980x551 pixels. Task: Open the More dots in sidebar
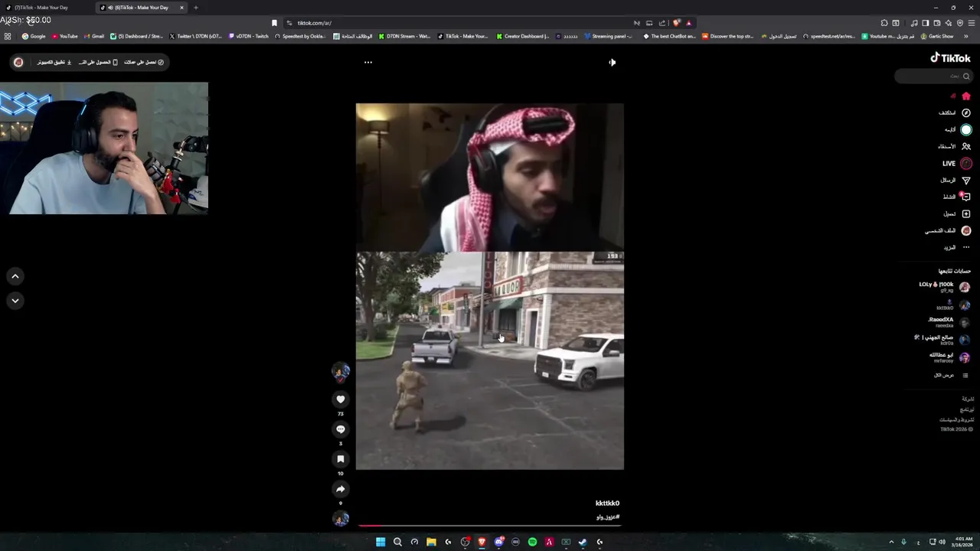(x=966, y=247)
